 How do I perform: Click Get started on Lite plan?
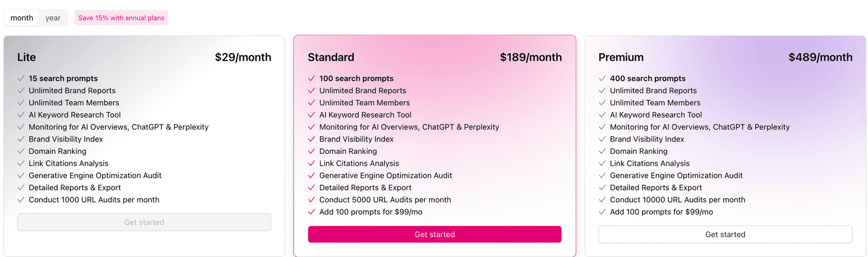[144, 222]
